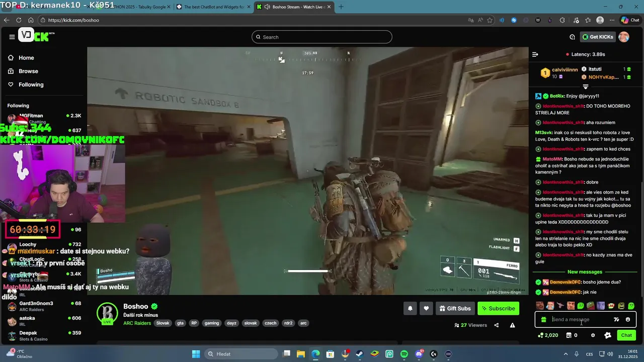Click BotRix username in chat

(x=556, y=96)
